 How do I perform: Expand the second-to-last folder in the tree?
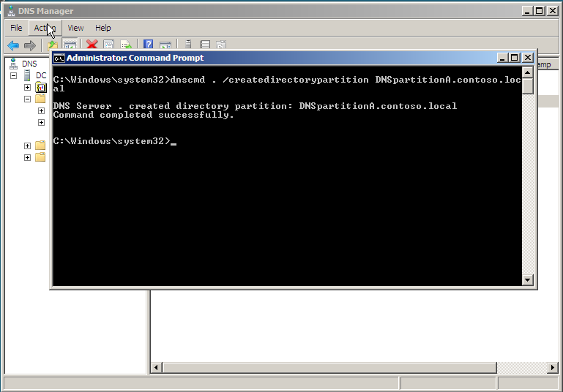pos(27,146)
